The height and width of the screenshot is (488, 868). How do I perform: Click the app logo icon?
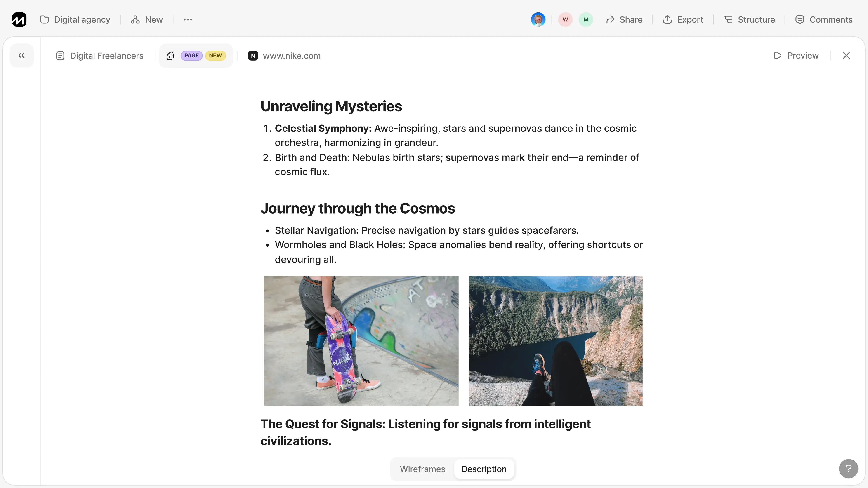[19, 19]
